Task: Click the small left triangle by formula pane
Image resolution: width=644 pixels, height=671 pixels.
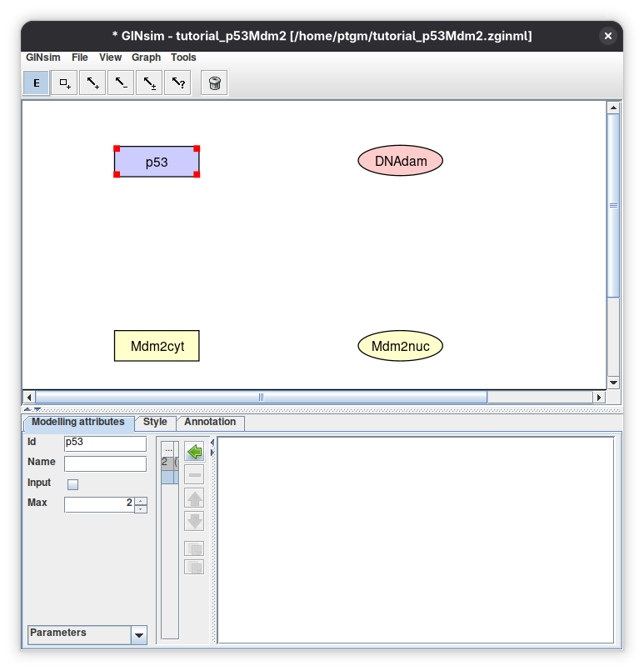Action: point(212,443)
